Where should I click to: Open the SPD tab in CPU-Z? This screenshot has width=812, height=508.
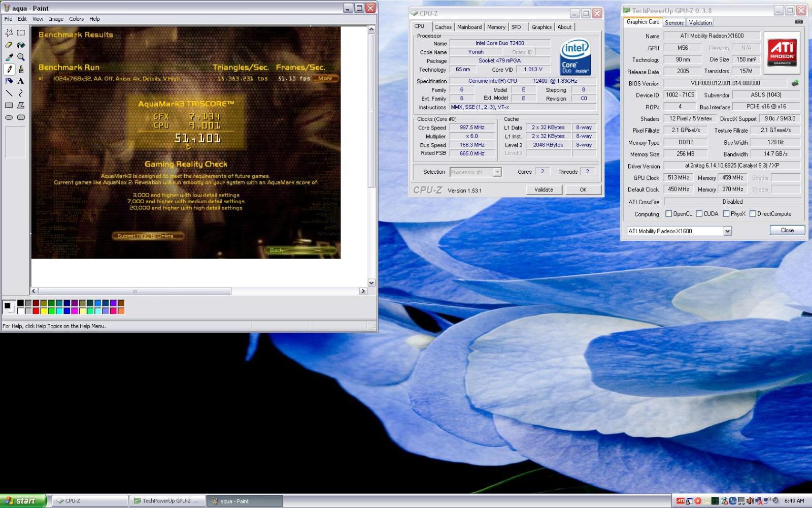click(516, 27)
